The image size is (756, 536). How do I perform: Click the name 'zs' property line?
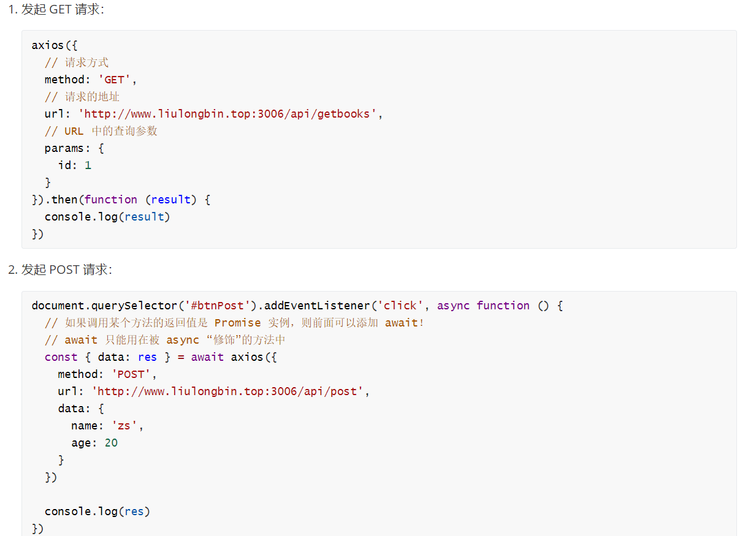coord(107,426)
